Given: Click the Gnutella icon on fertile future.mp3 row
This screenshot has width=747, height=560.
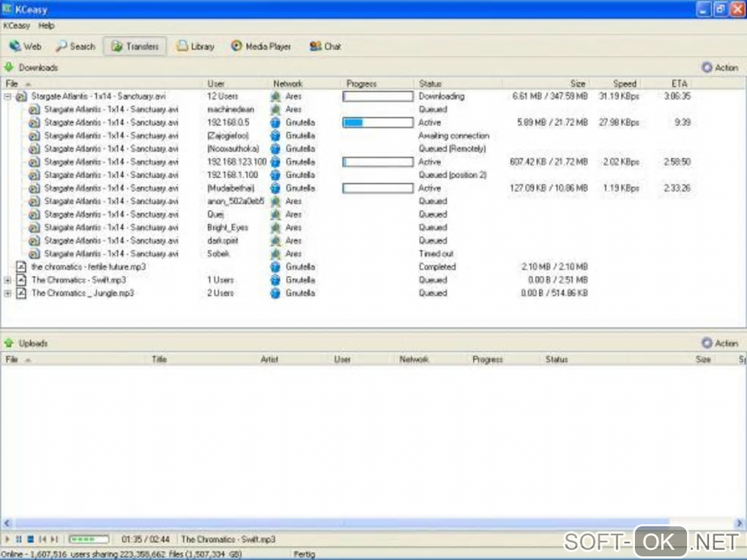Looking at the screenshot, I should point(275,267).
